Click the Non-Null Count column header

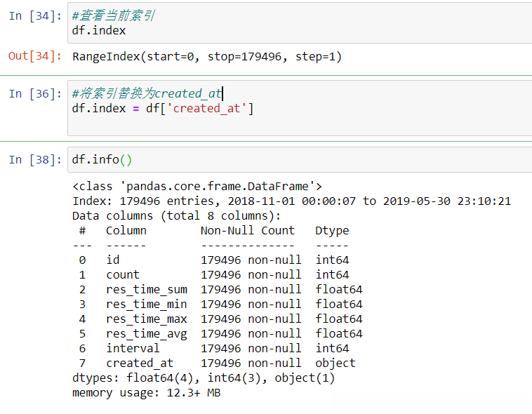(248, 230)
